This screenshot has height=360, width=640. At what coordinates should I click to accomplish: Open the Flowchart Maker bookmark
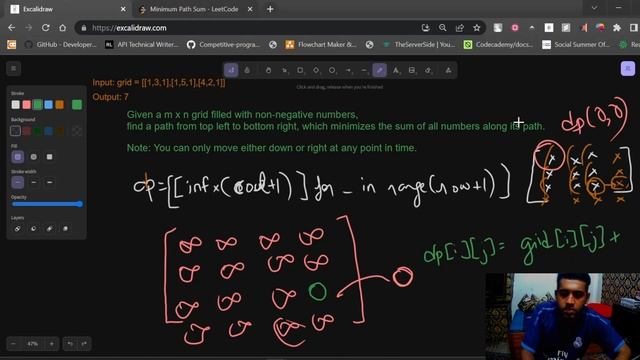(321, 44)
